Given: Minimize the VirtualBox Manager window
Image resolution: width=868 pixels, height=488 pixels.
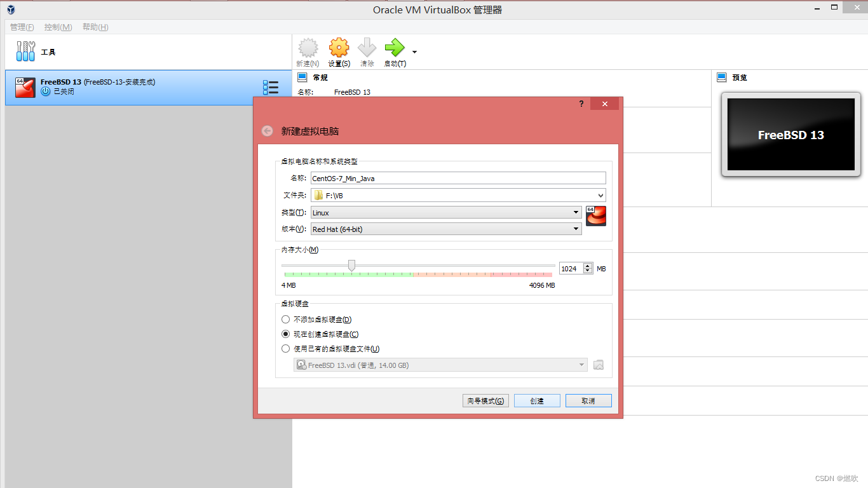Looking at the screenshot, I should [x=817, y=9].
